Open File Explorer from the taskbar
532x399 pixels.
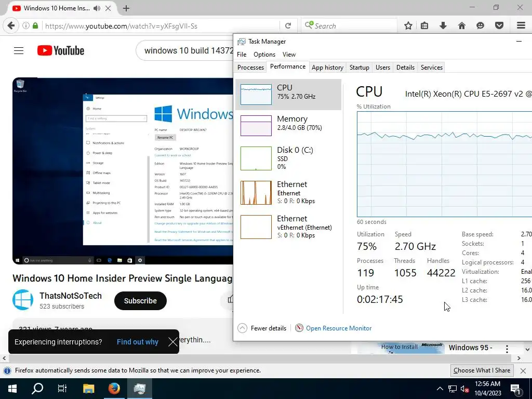click(88, 389)
